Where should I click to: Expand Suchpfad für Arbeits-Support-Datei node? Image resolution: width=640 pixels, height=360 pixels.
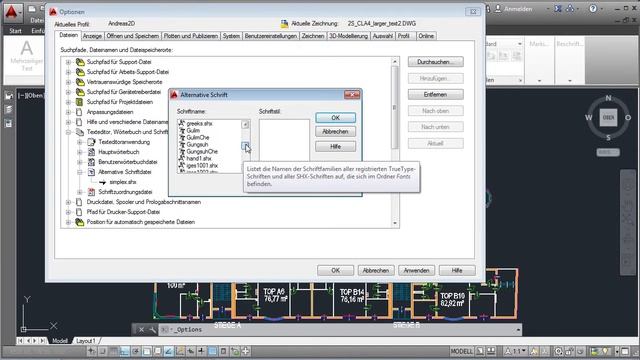tap(68, 72)
